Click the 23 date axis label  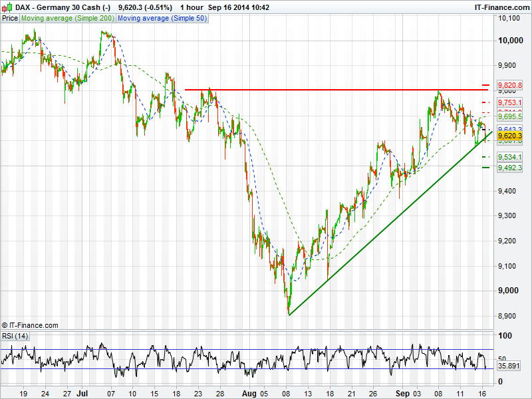pyautogui.click(x=198, y=394)
